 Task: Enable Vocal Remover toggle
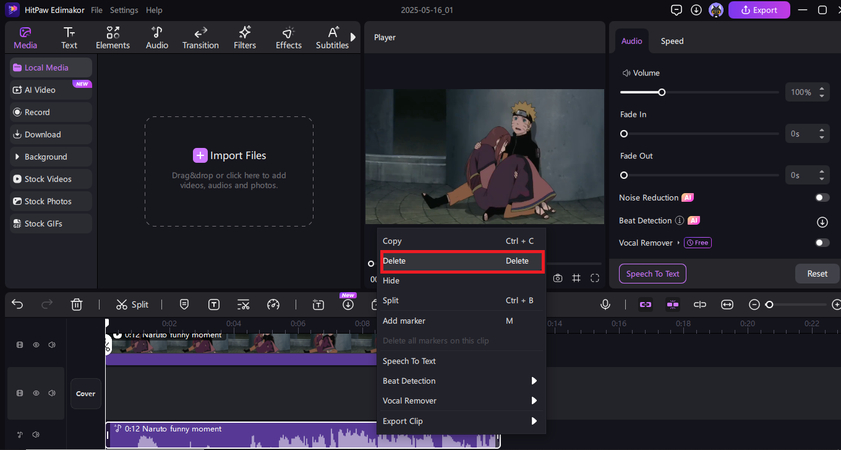(x=822, y=243)
